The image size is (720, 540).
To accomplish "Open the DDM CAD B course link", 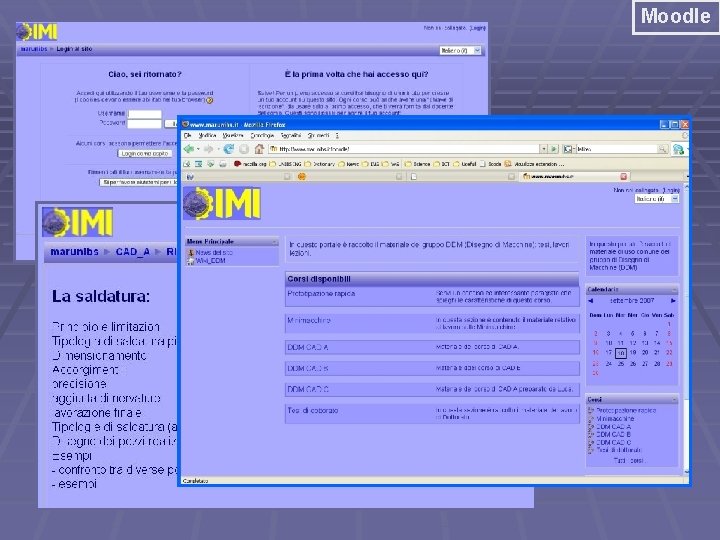I will click(308, 368).
